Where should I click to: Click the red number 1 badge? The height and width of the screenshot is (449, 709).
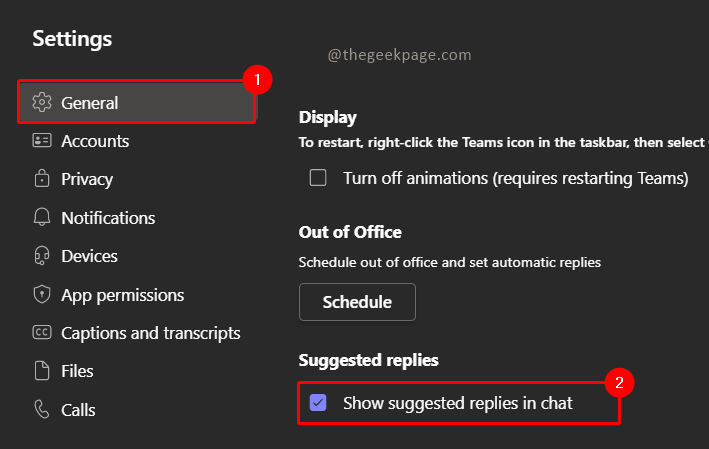point(257,78)
